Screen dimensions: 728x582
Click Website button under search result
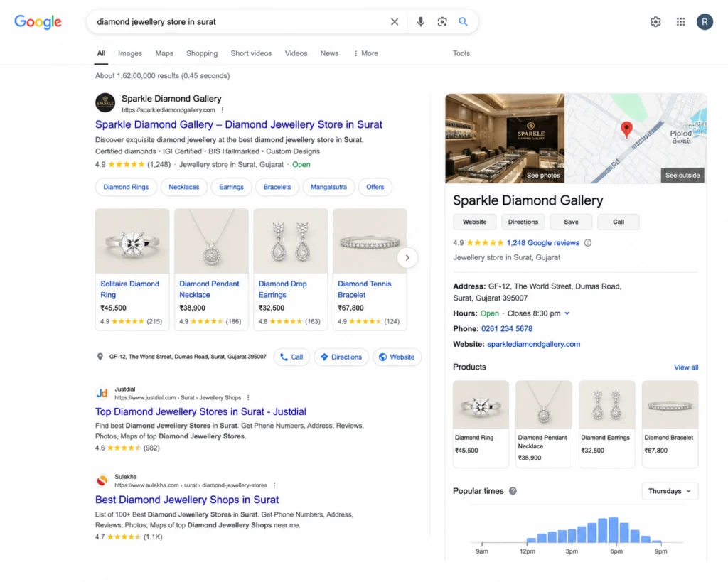[x=397, y=357]
